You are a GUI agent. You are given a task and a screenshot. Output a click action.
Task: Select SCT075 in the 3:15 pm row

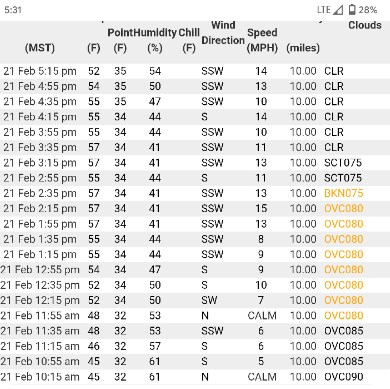(343, 163)
